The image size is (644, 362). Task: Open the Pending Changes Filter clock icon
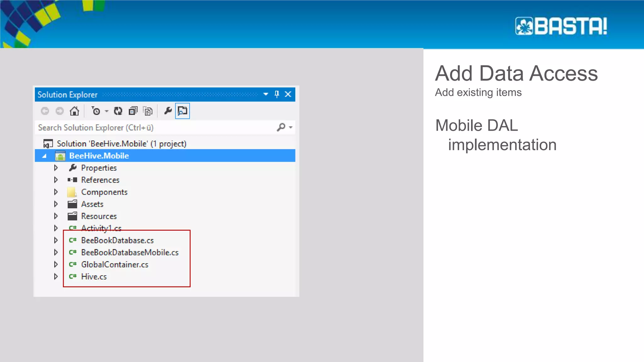coord(96,111)
